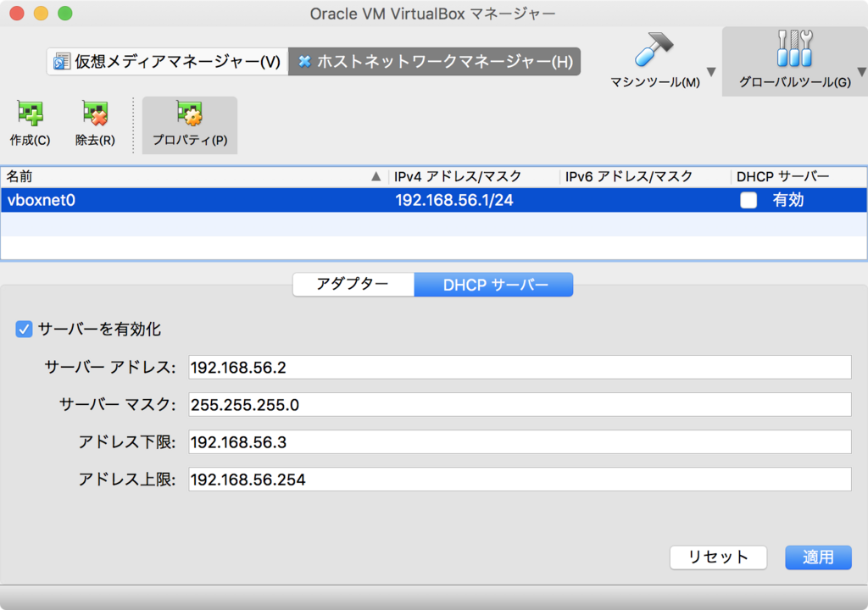Click the 192.168.56.1/24 cell
This screenshot has width=868, height=610.
[454, 200]
